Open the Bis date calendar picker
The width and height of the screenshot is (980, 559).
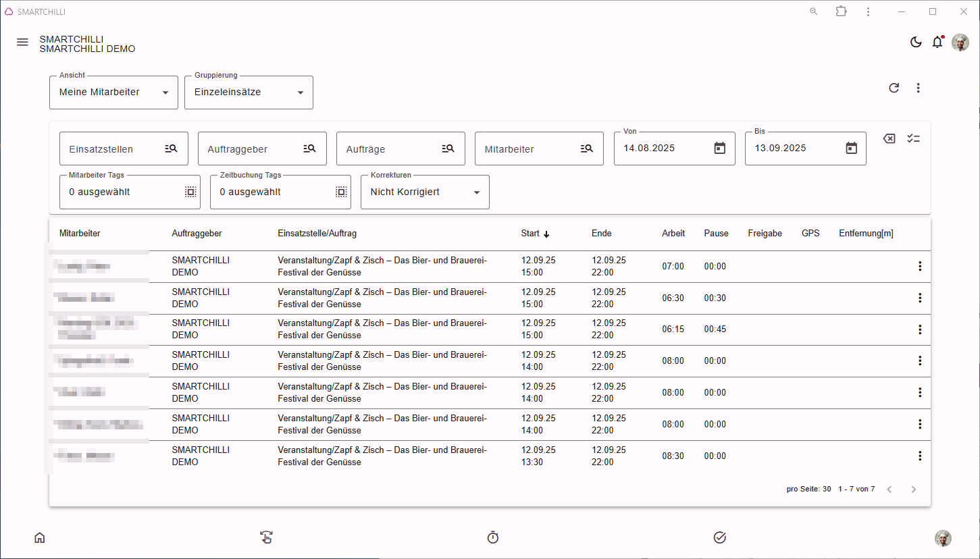point(851,148)
